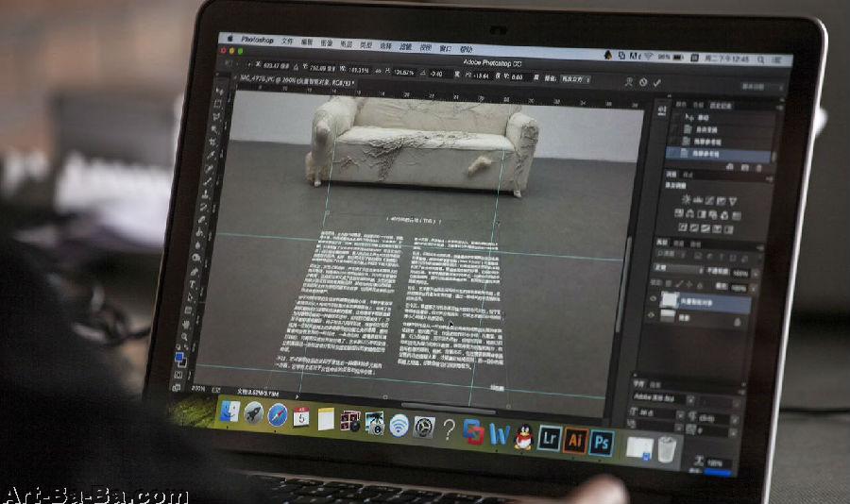Open Finder from the Dock
Viewport: 850px width, 504px height.
point(229,412)
